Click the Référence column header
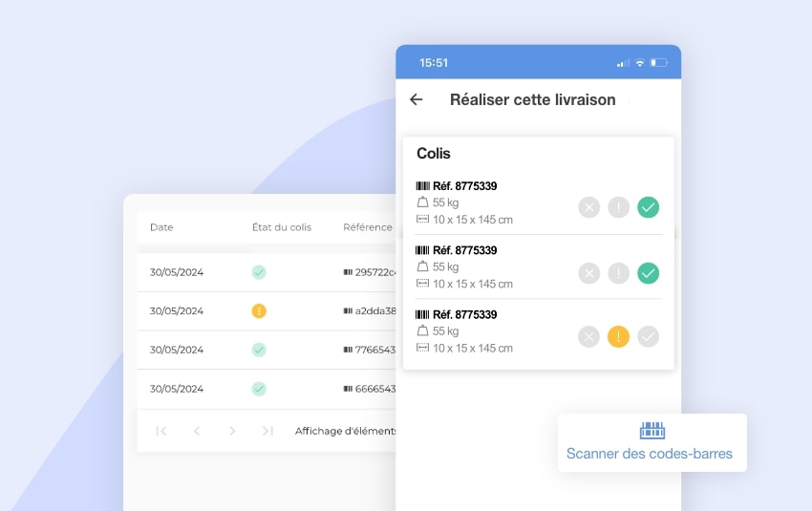812x511 pixels. click(x=367, y=227)
